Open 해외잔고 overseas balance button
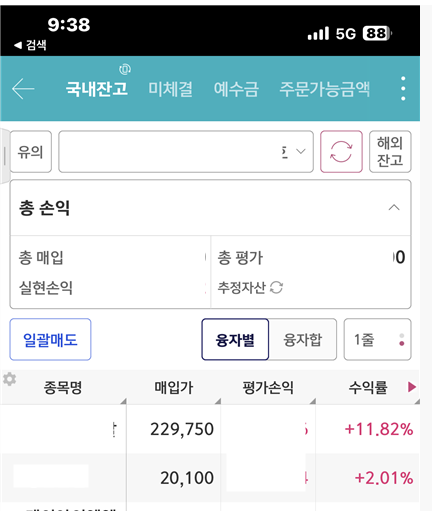 click(390, 152)
